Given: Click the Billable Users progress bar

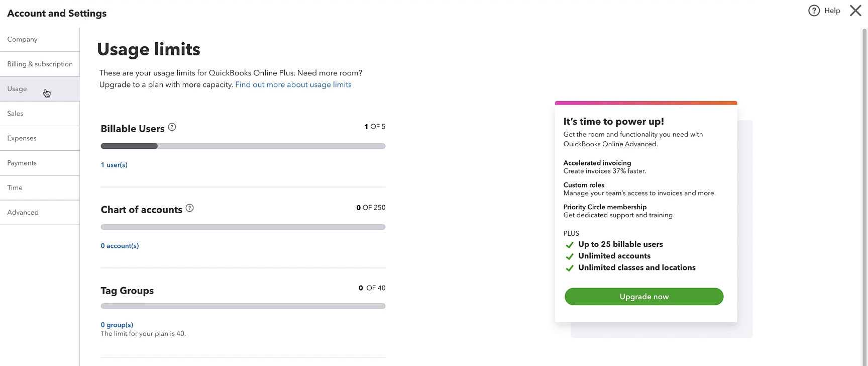Looking at the screenshot, I should (243, 146).
